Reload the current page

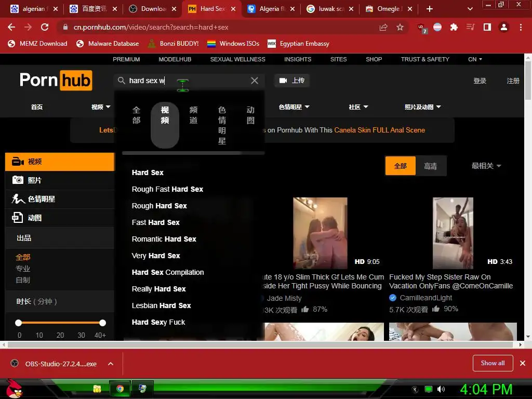click(x=45, y=27)
